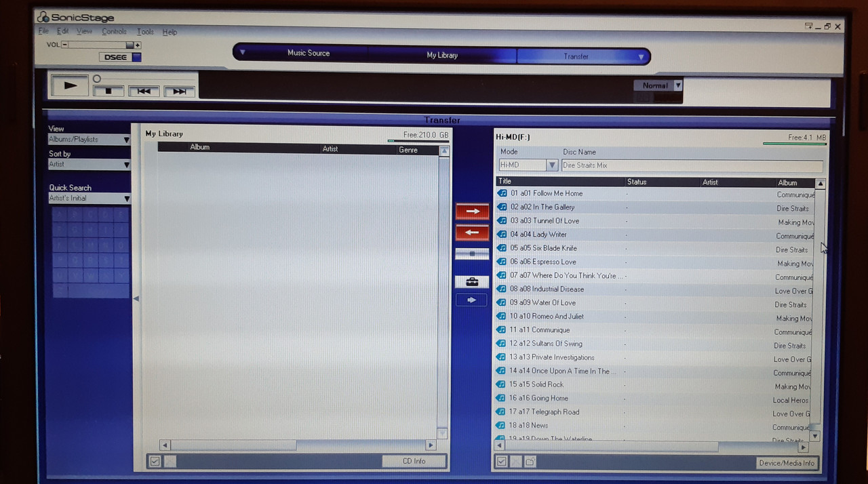
Task: Click the music note icon for Sultans Of Swing
Action: tap(501, 343)
